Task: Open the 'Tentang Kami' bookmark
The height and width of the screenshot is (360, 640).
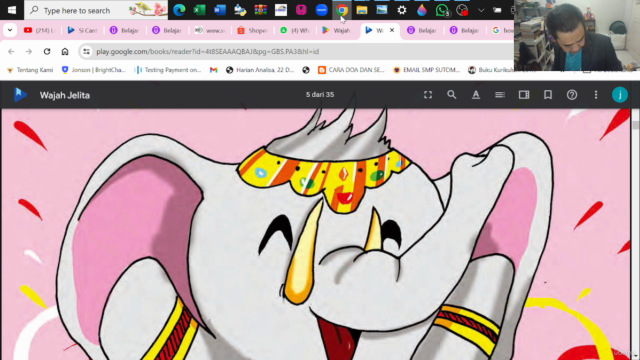Action: (x=30, y=70)
